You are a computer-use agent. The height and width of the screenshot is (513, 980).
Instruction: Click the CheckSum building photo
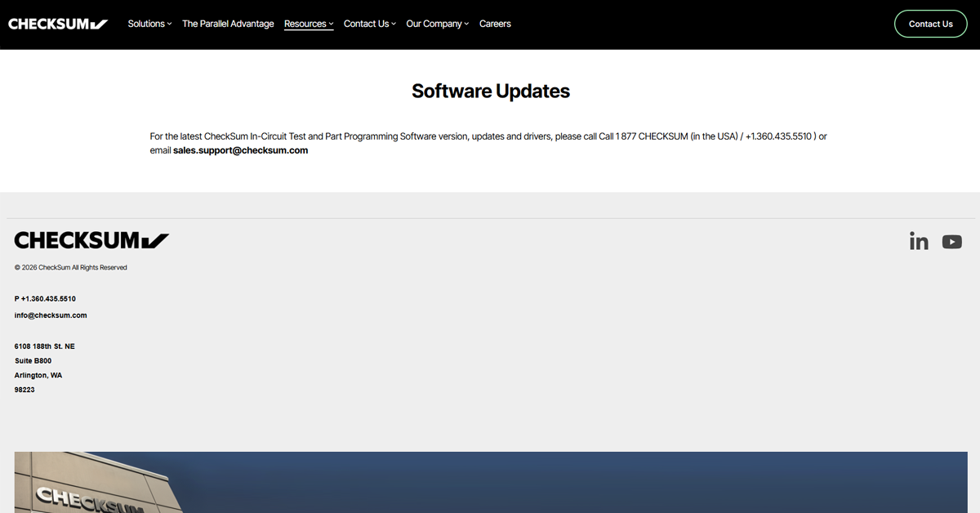(491, 482)
